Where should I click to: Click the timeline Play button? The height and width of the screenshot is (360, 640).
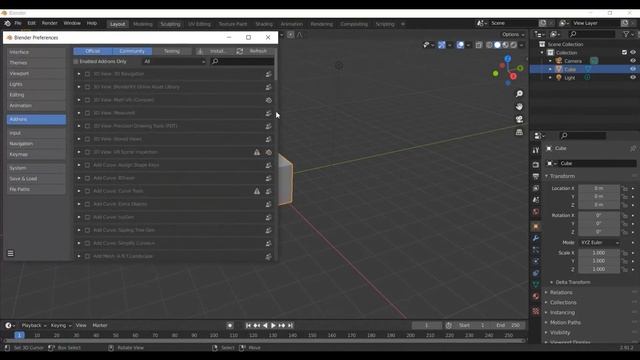click(x=273, y=325)
